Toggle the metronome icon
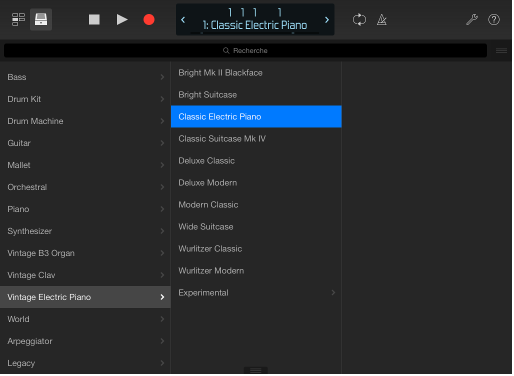The height and width of the screenshot is (376, 514). click(382, 20)
